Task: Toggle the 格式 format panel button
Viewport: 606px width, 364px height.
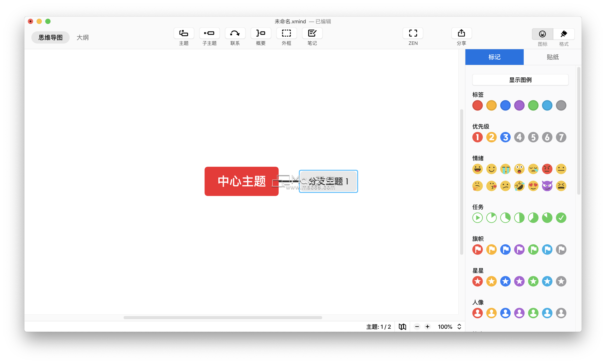Action: coord(564,34)
